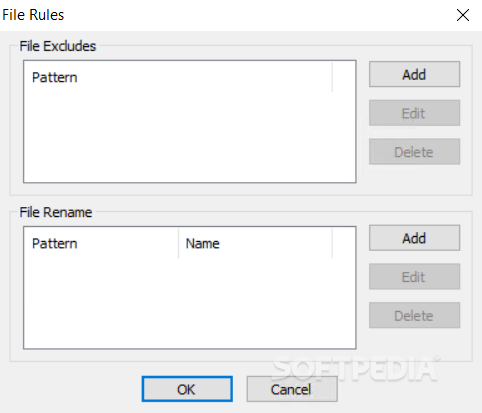The width and height of the screenshot is (482, 413).
Task: Click Delete in the File Excludes group
Action: point(414,152)
